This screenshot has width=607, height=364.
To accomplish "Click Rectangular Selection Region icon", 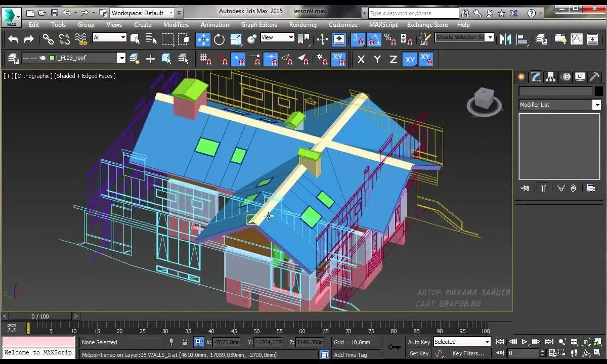I will pyautogui.click(x=167, y=39).
